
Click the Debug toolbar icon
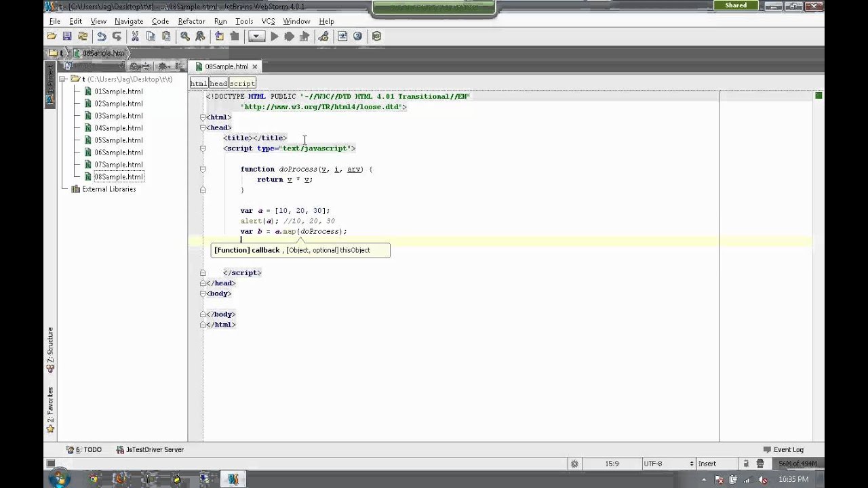(x=290, y=37)
